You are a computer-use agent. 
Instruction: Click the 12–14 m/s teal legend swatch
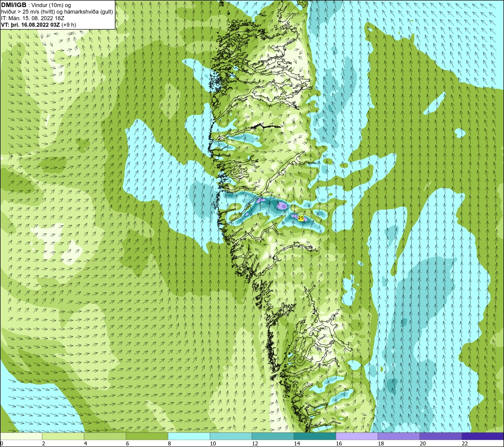(273, 436)
